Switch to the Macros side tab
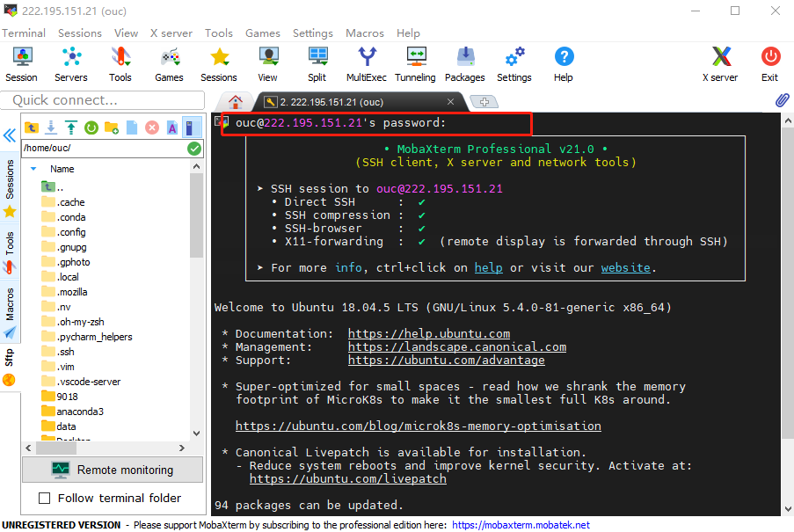The image size is (794, 532). coord(10,312)
